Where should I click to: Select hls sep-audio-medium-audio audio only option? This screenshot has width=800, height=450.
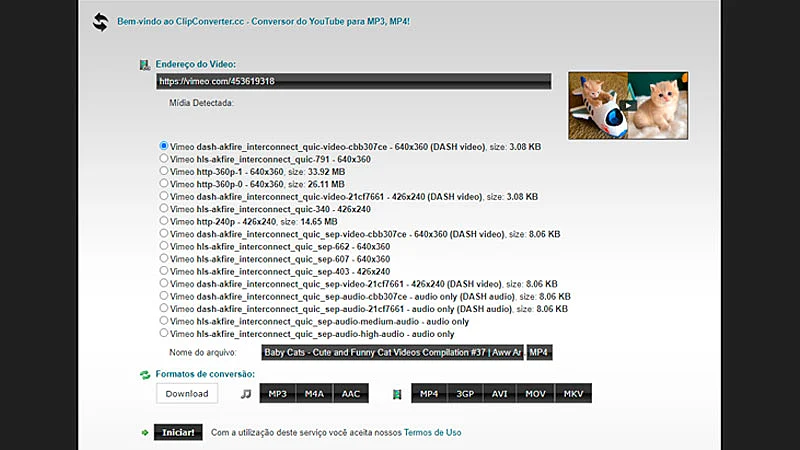tap(163, 321)
